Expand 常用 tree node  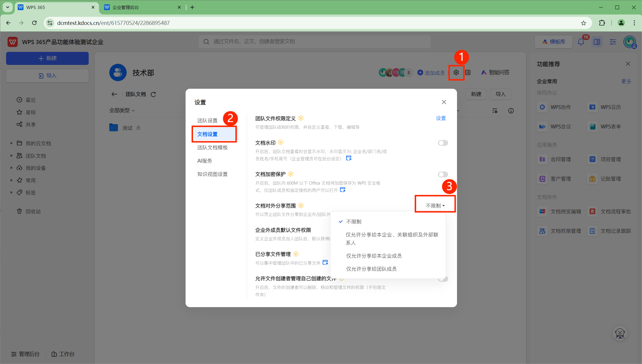[11, 180]
